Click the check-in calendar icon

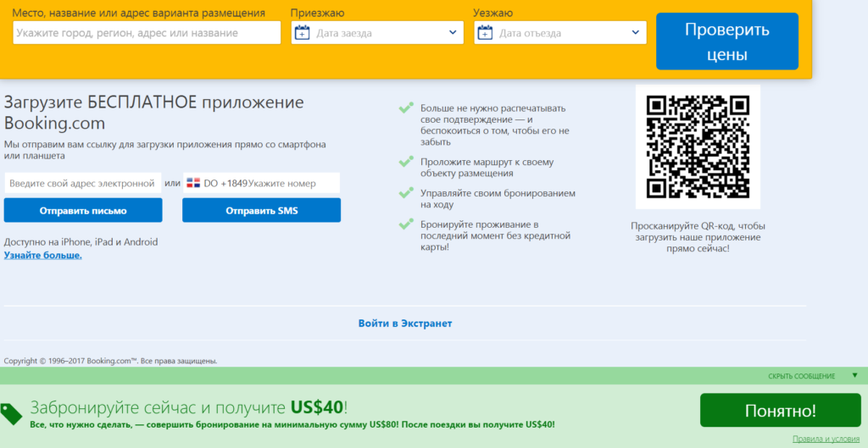click(302, 33)
